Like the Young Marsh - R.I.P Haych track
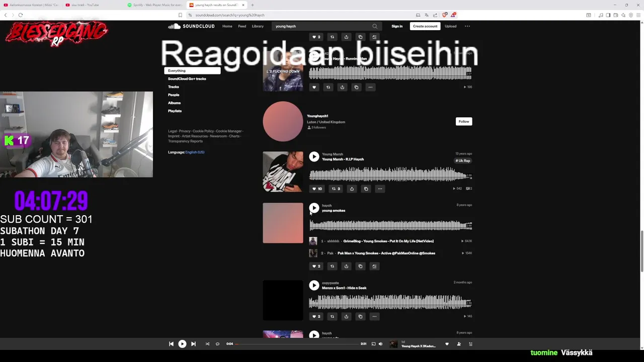The width and height of the screenshot is (644, 362). pyautogui.click(x=317, y=189)
